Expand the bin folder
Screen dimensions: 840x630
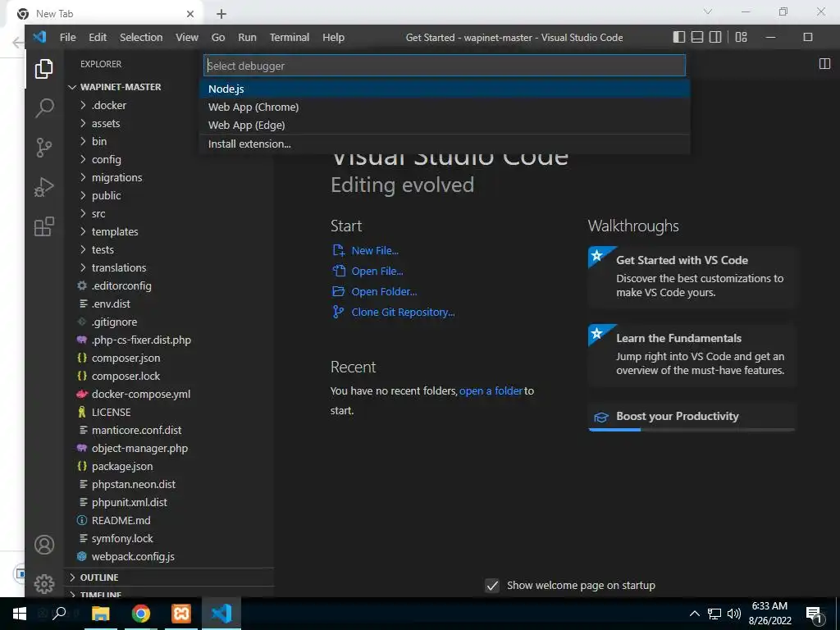(99, 141)
